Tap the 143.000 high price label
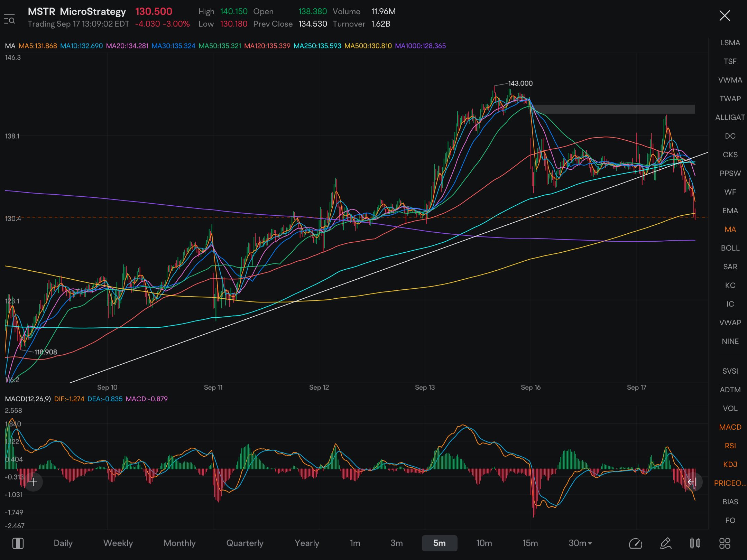Screen dimensions: 747x560 click(520, 83)
